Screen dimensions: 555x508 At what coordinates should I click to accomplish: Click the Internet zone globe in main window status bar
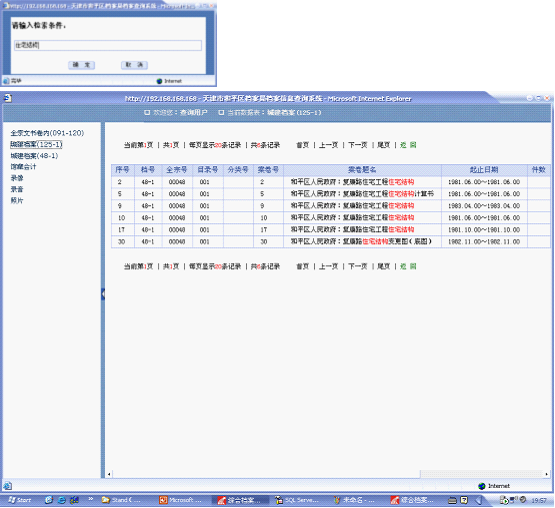click(x=481, y=486)
